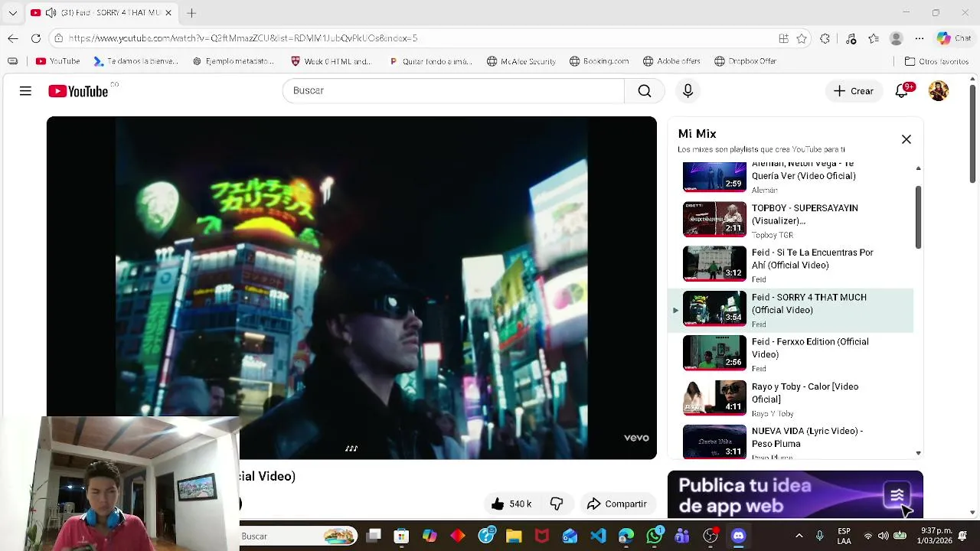
Task: Open the taskbar Buscar search box
Action: pyautogui.click(x=299, y=536)
